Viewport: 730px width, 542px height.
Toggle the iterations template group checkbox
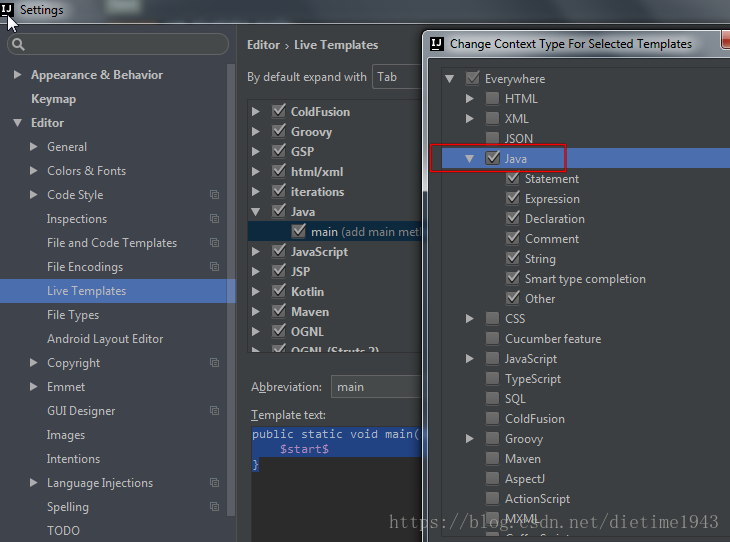pos(279,191)
